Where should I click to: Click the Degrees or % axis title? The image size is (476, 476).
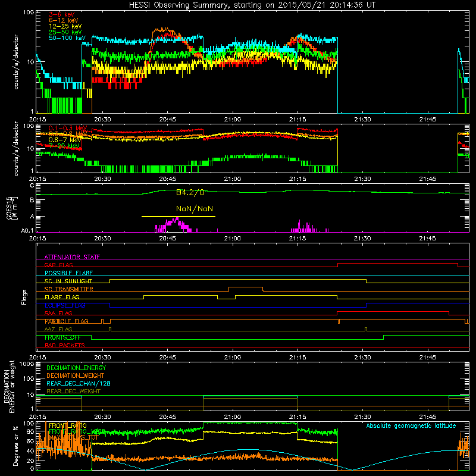(x=15, y=446)
